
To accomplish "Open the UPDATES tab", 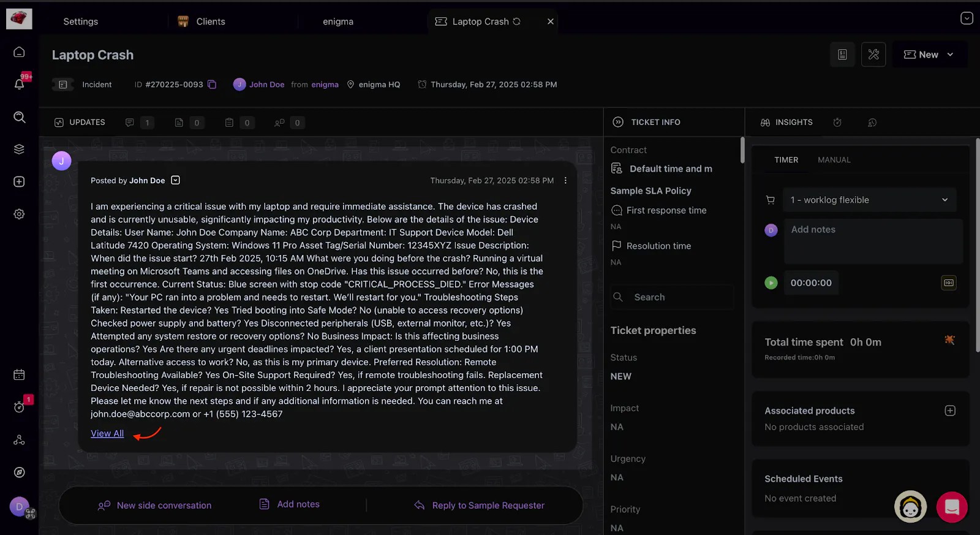I will 80,123.
